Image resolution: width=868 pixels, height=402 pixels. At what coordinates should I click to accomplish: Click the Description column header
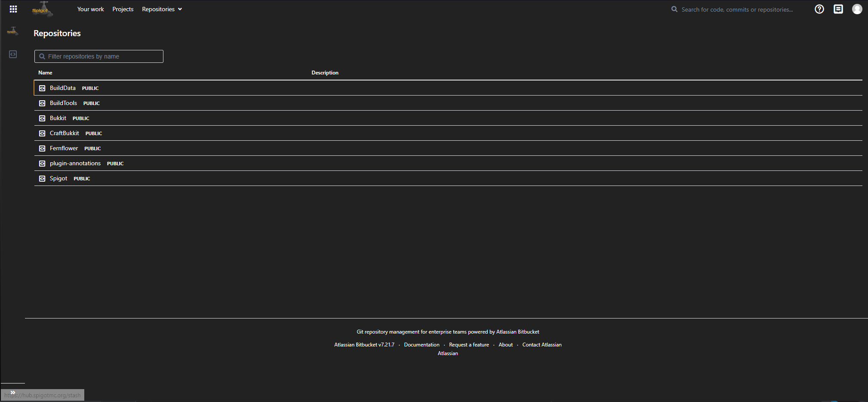point(325,73)
